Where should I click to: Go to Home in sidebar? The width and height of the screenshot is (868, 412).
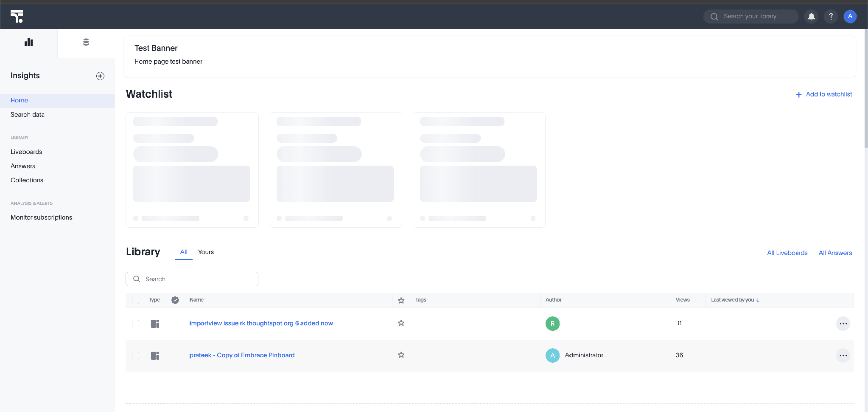57,100
